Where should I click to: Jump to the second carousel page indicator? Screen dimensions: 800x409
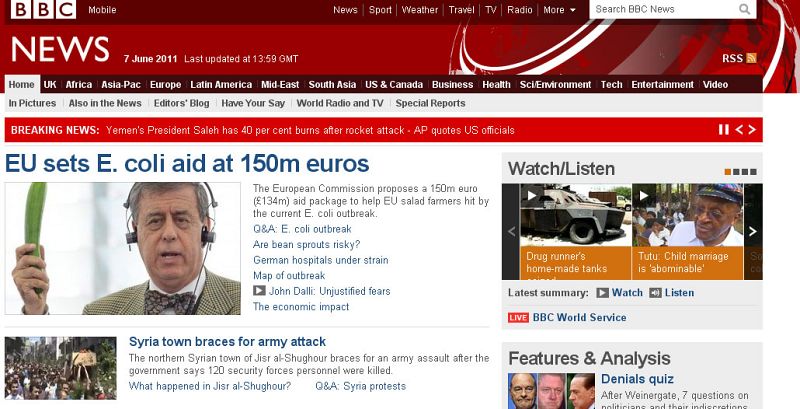tap(736, 171)
